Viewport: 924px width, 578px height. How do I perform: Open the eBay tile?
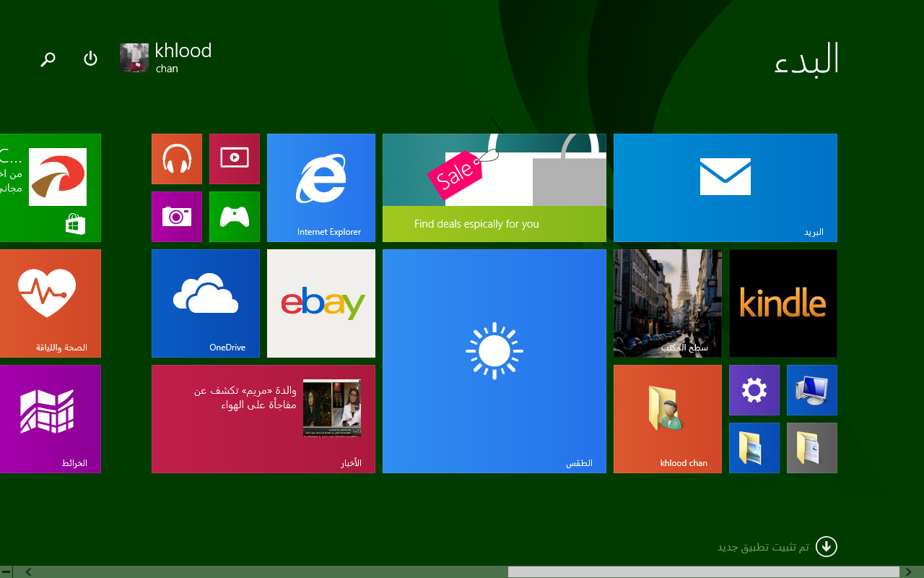tap(321, 303)
